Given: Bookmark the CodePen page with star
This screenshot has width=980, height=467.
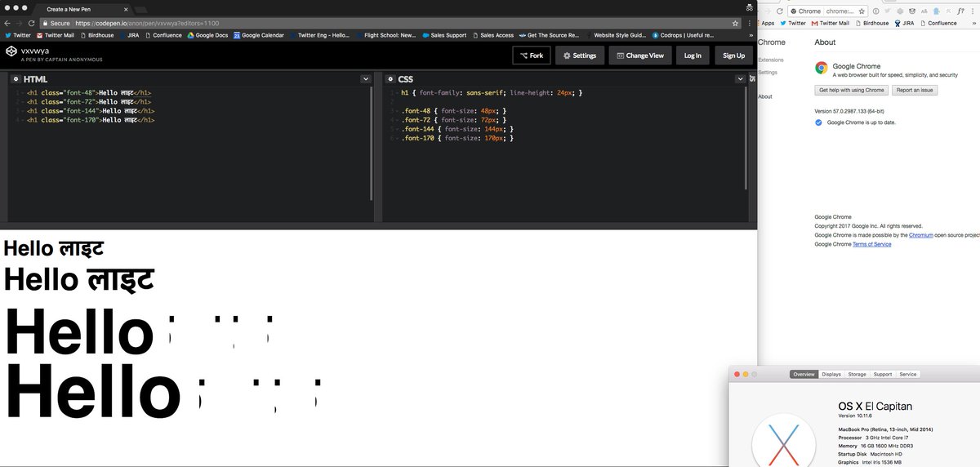Looking at the screenshot, I should 735,23.
